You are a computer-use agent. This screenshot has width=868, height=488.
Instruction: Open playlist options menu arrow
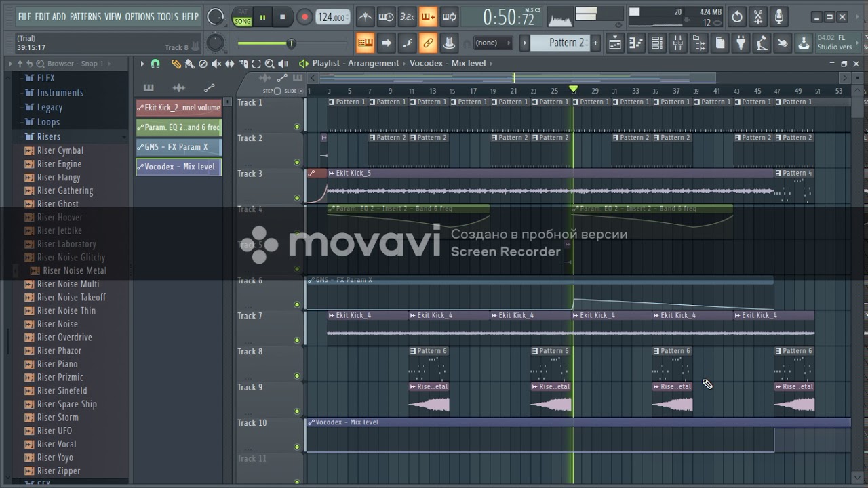point(142,64)
